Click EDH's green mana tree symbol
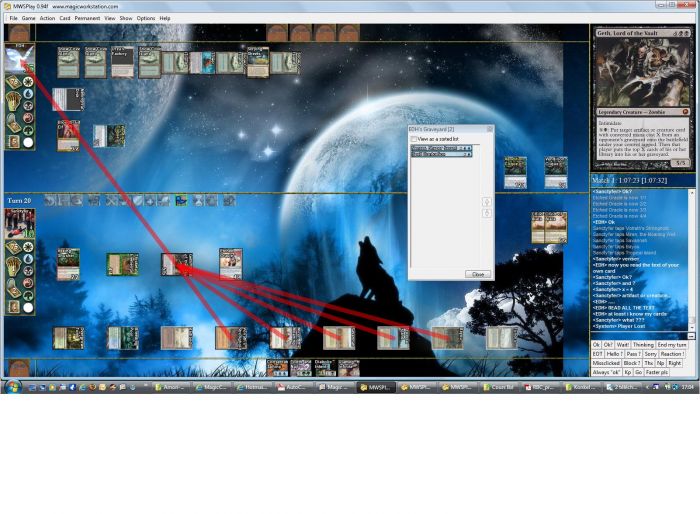 (x=28, y=130)
